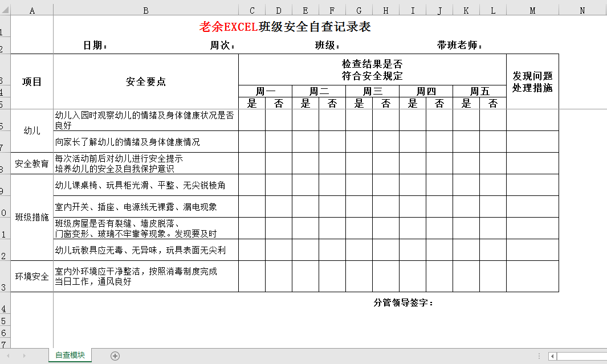607x364 pixels.
Task: Click the 是 cell under 周一
Action: (x=252, y=103)
